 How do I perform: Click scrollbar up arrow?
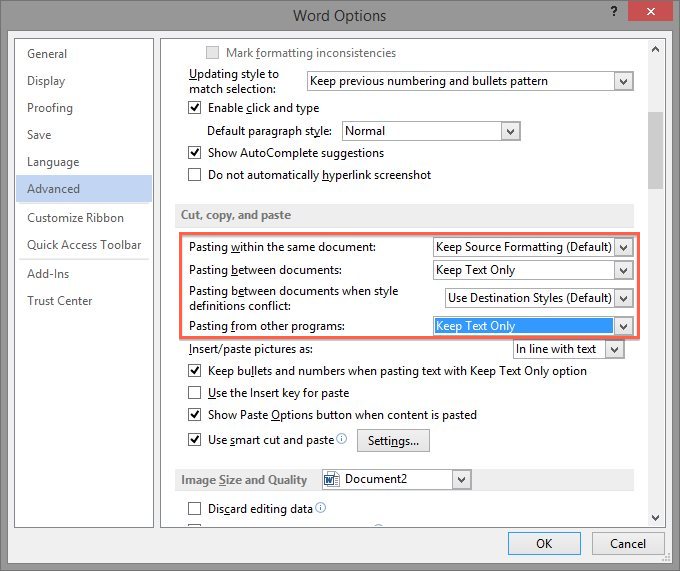[655, 49]
